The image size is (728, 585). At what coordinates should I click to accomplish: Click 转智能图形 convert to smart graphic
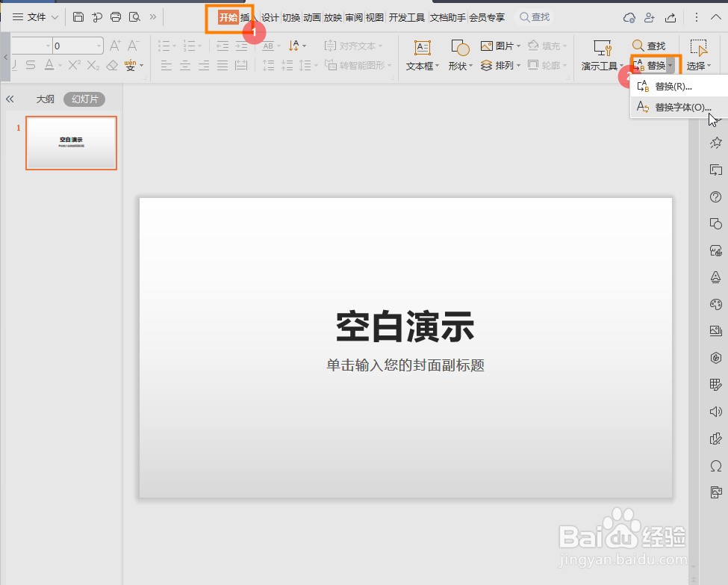click(x=358, y=66)
